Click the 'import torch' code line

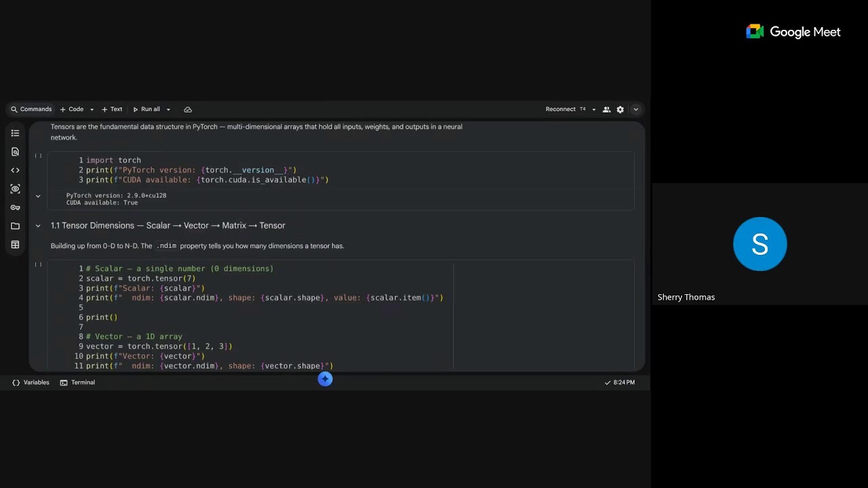pos(113,161)
